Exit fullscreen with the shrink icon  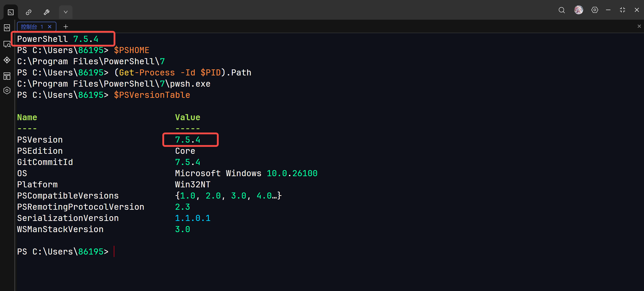pos(622,10)
